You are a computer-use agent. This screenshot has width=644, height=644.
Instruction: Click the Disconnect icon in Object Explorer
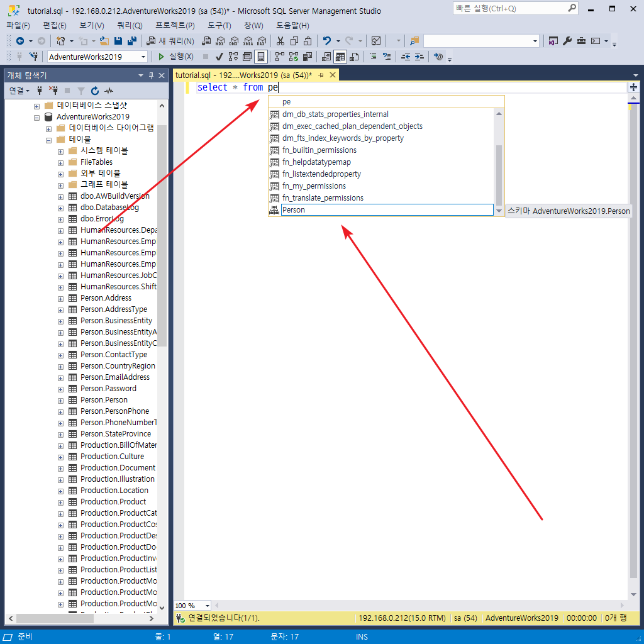click(x=53, y=91)
